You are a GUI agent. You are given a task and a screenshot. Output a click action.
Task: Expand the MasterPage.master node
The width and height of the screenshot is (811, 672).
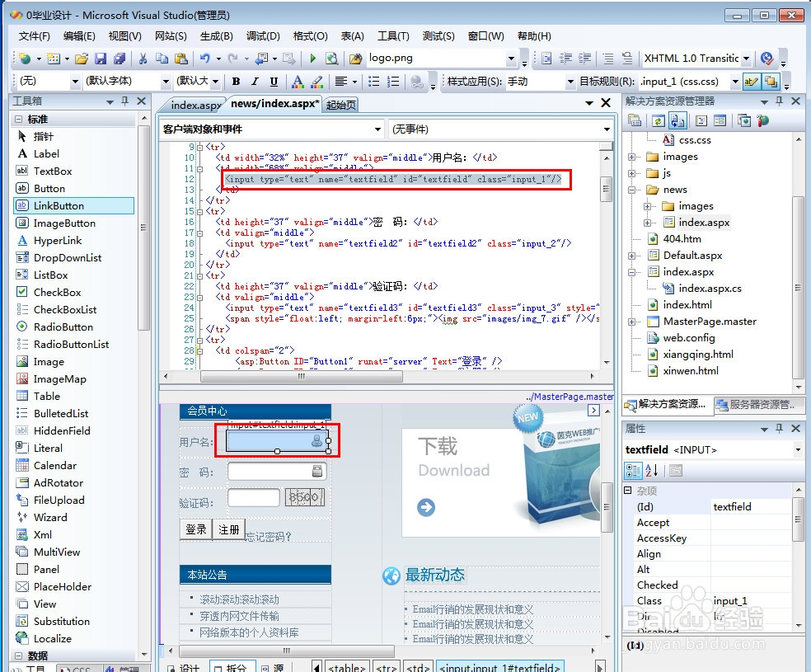click(x=631, y=322)
